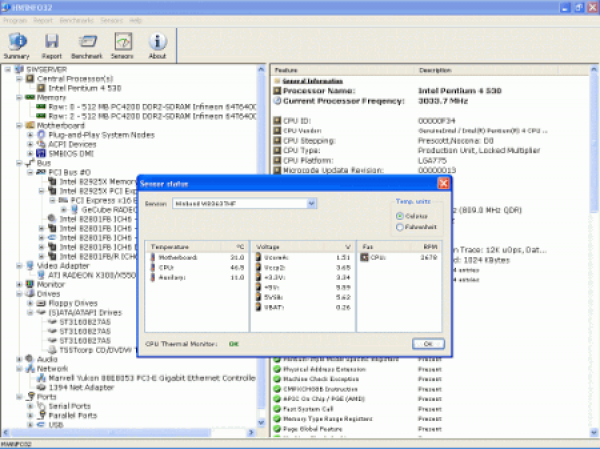Expand the Serial Ports node
Image resolution: width=600 pixels, height=449 pixels.
pos(30,406)
